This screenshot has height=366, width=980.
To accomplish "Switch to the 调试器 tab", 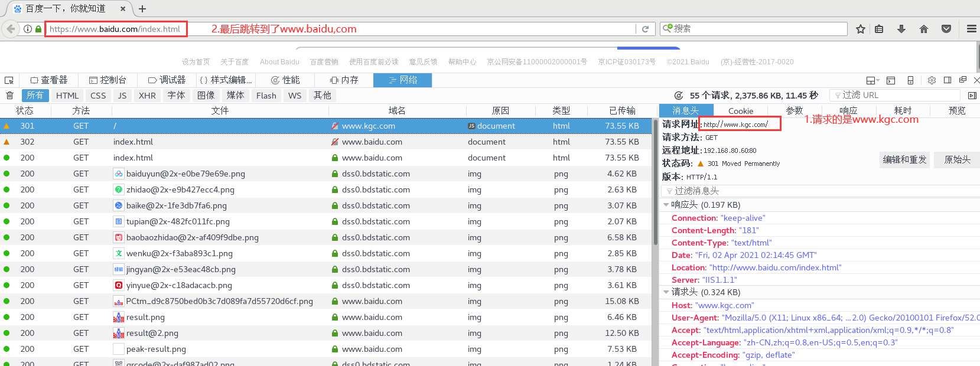I will tap(167, 80).
